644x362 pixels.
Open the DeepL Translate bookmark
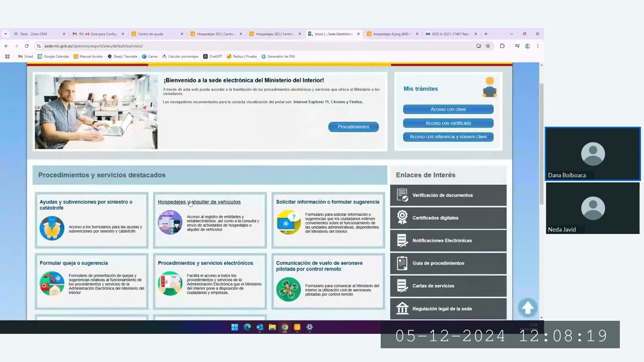pos(122,56)
